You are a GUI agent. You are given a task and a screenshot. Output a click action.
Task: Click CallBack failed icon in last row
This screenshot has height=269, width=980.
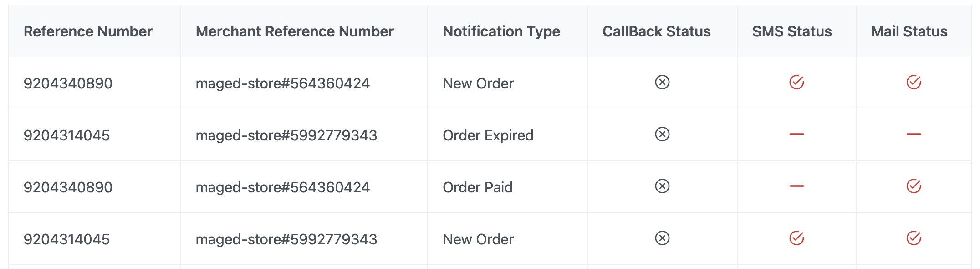tap(662, 238)
